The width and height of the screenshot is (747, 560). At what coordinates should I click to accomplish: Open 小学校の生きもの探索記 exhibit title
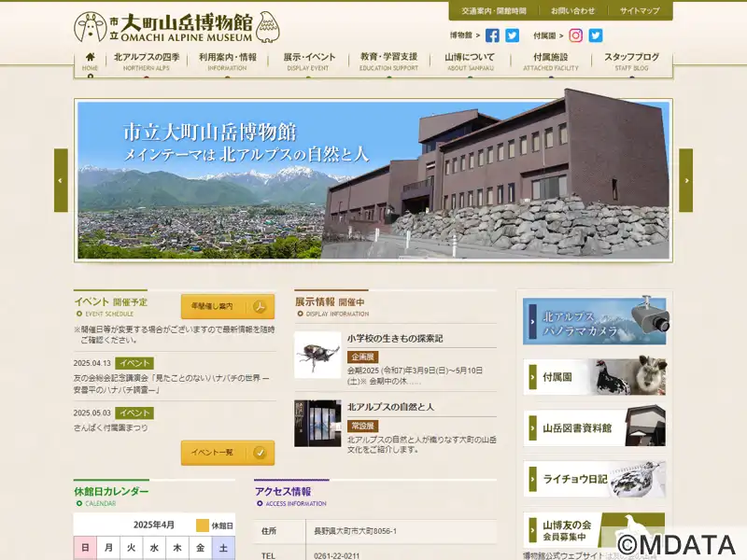click(395, 339)
